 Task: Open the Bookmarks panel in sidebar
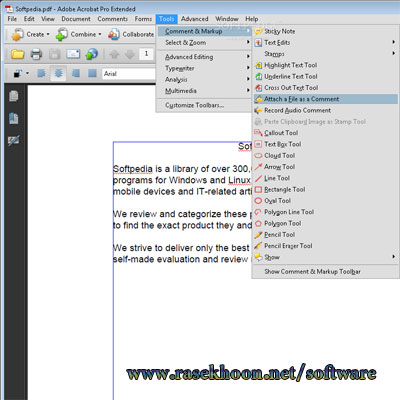tap(14, 119)
